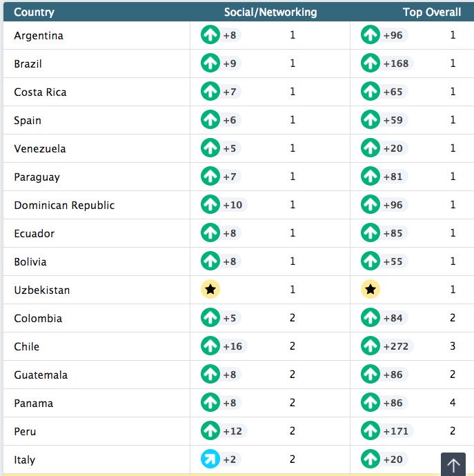The height and width of the screenshot is (476, 474).
Task: Click the star icon in Uzbekistan's Top Overall column
Action: pyautogui.click(x=371, y=290)
